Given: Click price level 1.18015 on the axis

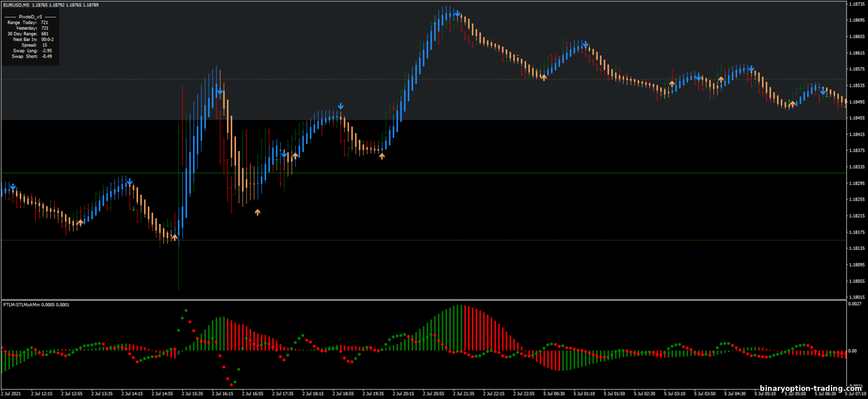Looking at the screenshot, I should [856, 297].
